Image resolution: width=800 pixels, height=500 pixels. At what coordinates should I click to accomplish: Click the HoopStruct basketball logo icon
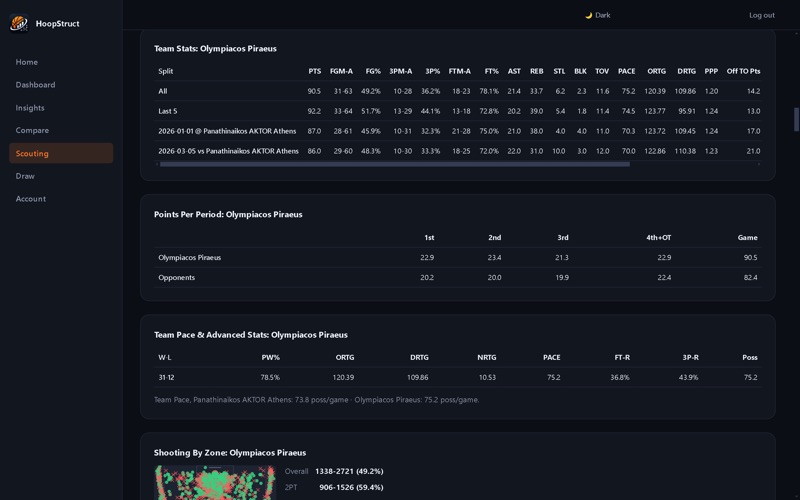pos(19,23)
